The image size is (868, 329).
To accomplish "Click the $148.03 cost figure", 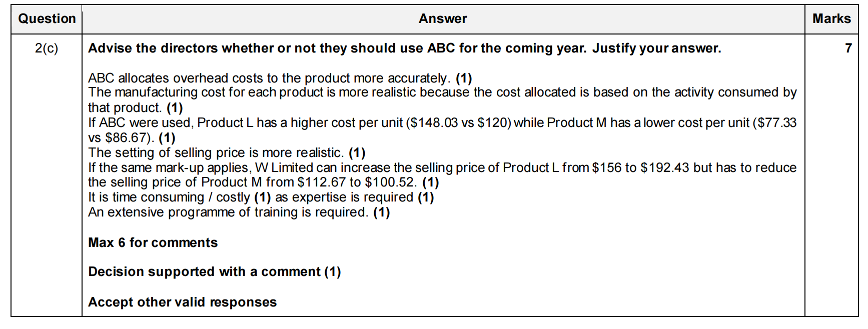I will [x=434, y=123].
